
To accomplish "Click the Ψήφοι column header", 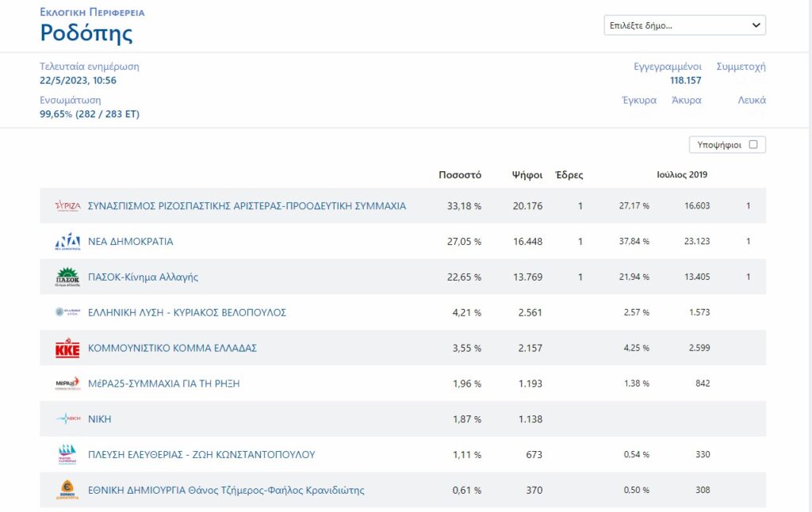I will coord(527,175).
